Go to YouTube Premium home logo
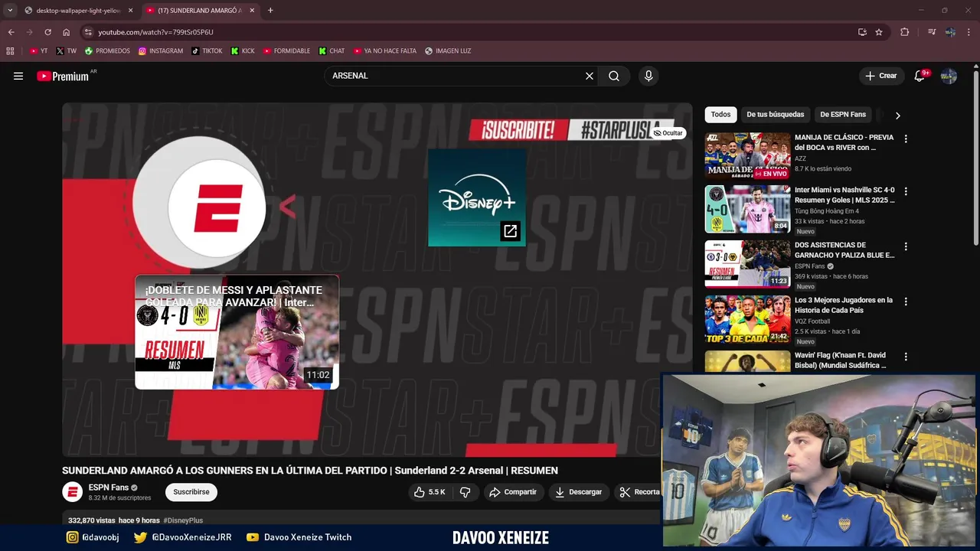This screenshot has height=551, width=980. point(63,76)
